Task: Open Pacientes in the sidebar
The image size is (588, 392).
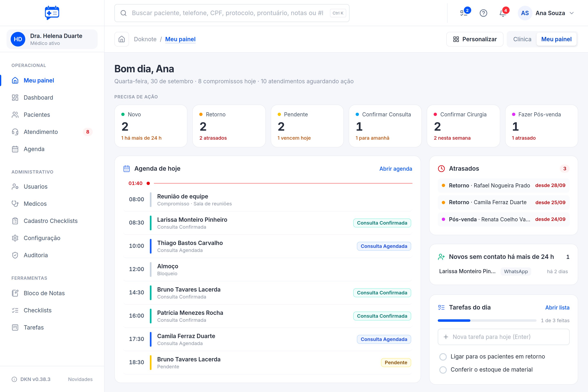Action: pyautogui.click(x=52, y=115)
